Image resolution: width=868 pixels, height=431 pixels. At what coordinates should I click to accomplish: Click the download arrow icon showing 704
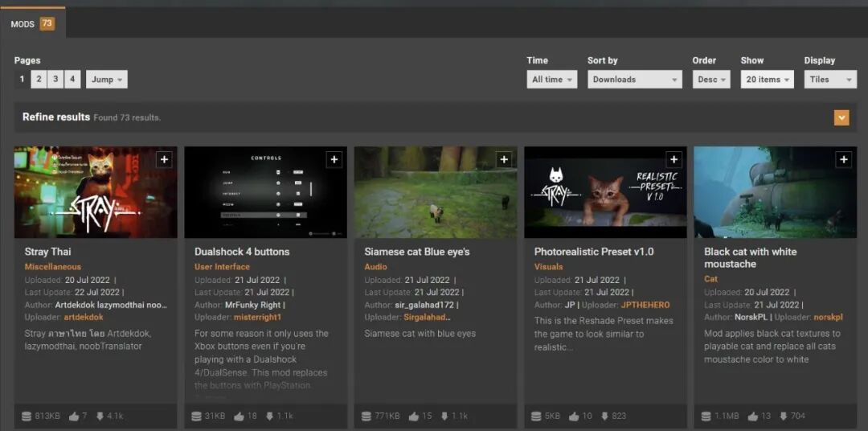pyautogui.click(x=782, y=416)
